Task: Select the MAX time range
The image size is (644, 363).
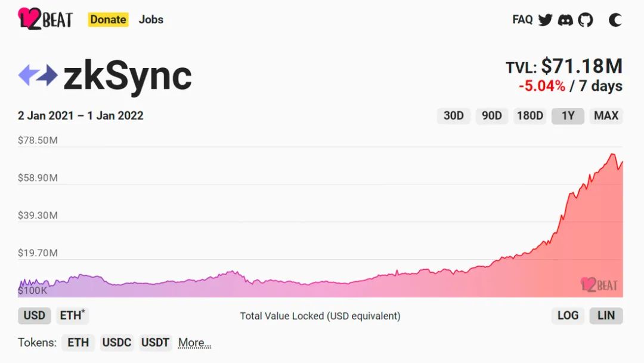Action: tap(606, 116)
